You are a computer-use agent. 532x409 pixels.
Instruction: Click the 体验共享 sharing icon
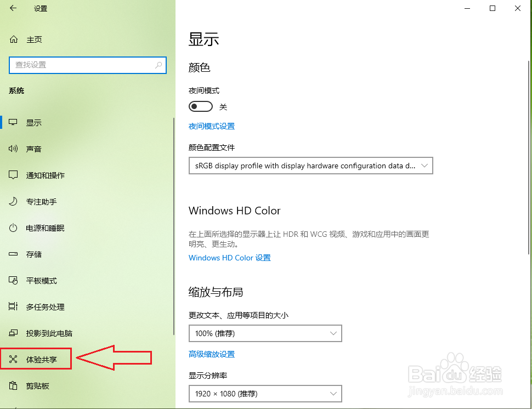(13, 359)
